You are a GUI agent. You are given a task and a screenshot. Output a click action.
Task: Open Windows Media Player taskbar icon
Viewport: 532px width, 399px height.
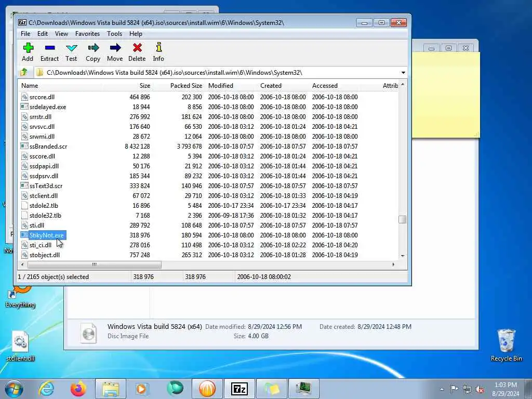pos(142,389)
